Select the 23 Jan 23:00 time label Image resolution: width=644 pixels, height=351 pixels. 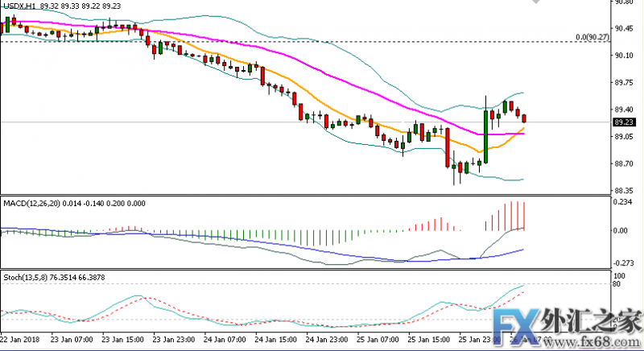[174, 340]
